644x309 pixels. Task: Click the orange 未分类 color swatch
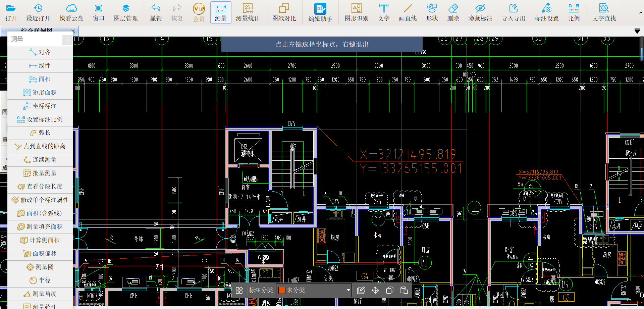click(x=282, y=290)
